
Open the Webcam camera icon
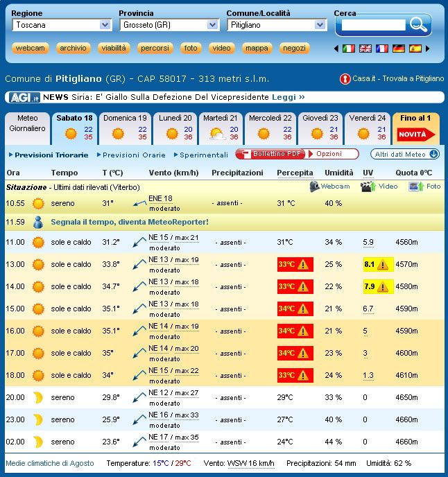[x=314, y=187]
